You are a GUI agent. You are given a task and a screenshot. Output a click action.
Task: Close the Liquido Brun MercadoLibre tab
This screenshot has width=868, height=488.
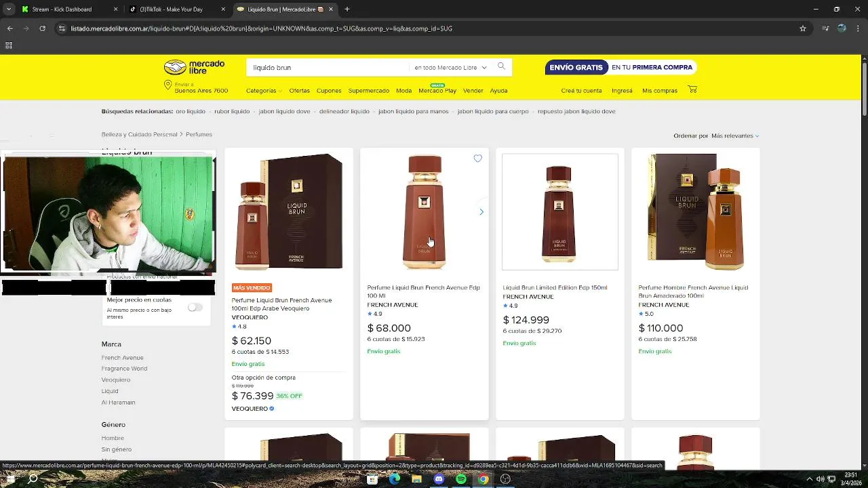(332, 9)
